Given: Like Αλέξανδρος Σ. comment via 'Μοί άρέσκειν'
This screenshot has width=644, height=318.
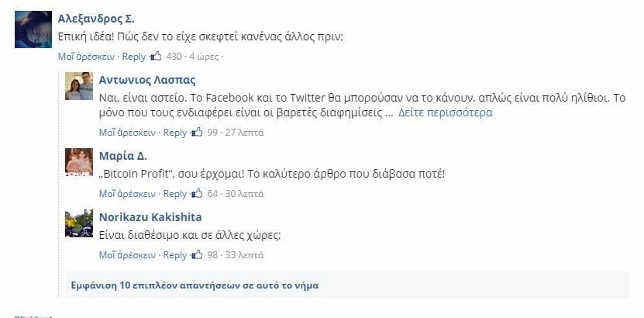Looking at the screenshot, I should pyautogui.click(x=86, y=57).
